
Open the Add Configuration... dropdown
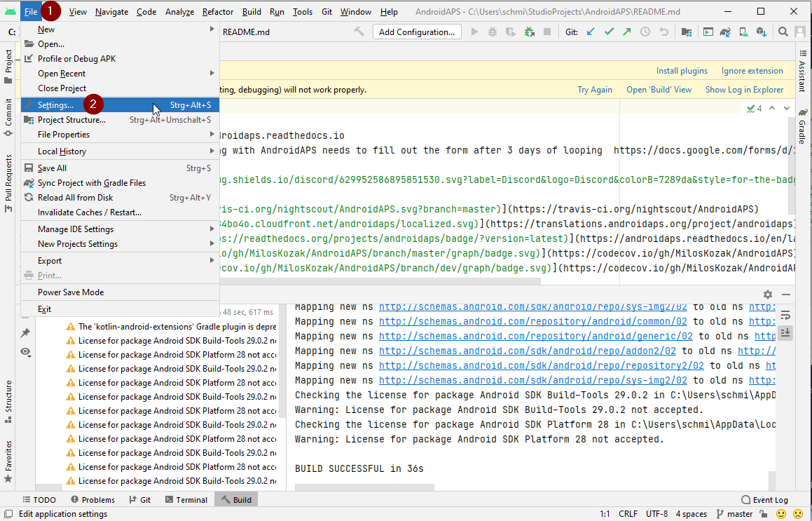[x=417, y=32]
